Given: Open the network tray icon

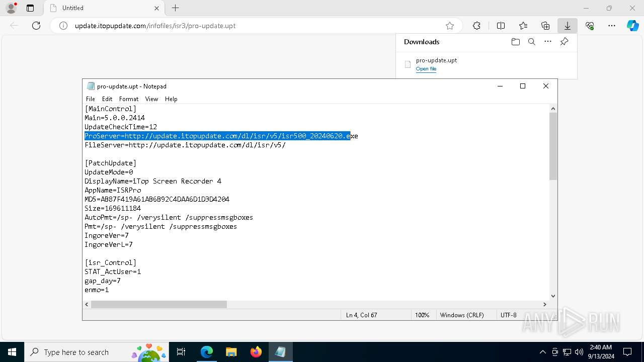Looking at the screenshot, I should (x=567, y=352).
